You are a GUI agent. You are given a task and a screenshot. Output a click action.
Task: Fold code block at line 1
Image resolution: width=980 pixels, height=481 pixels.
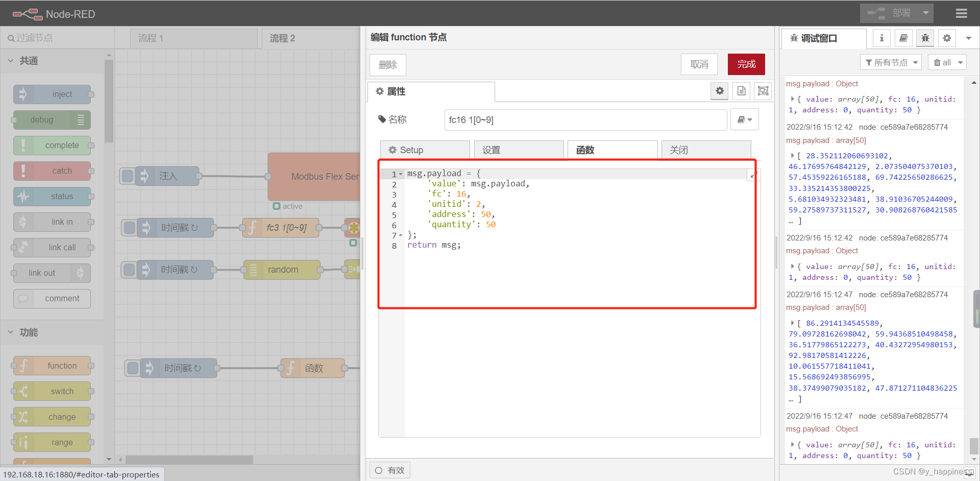click(x=401, y=174)
